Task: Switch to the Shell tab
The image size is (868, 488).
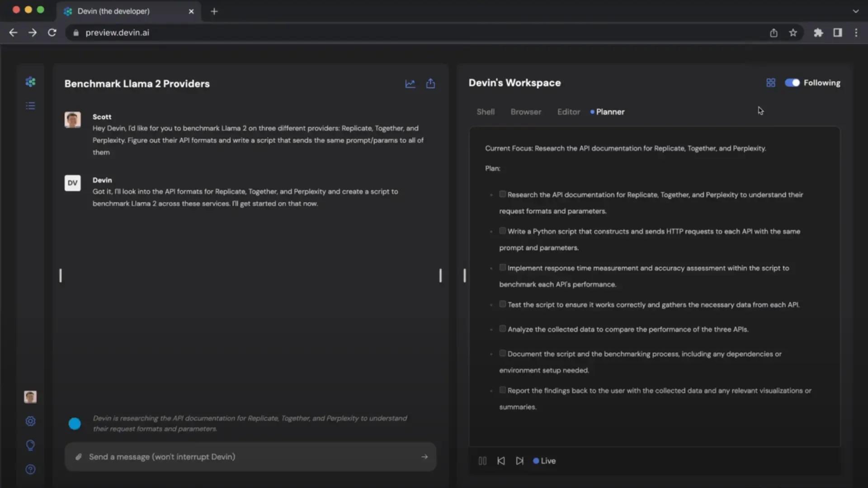Action: coord(486,112)
